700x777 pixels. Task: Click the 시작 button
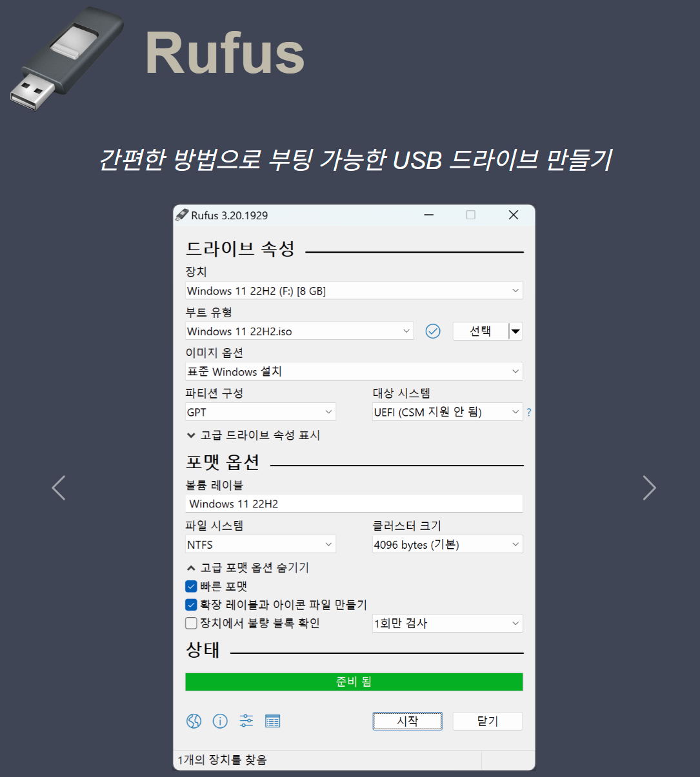[407, 721]
